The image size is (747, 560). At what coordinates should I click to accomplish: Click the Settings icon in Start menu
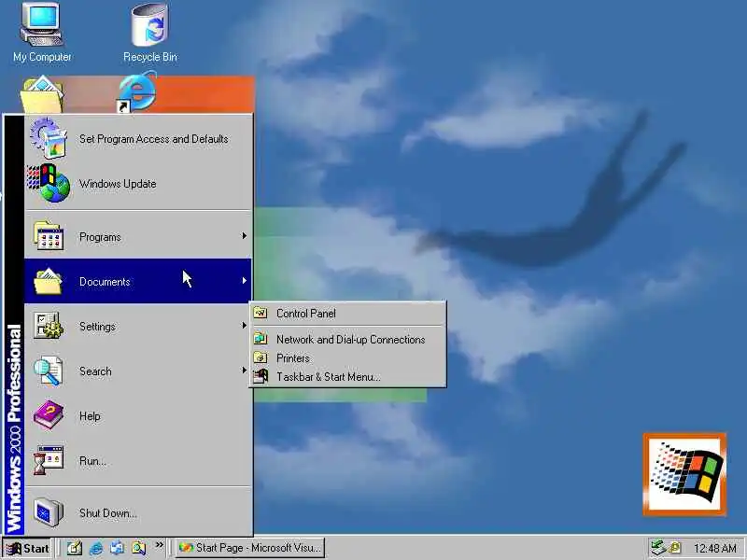pyautogui.click(x=49, y=326)
